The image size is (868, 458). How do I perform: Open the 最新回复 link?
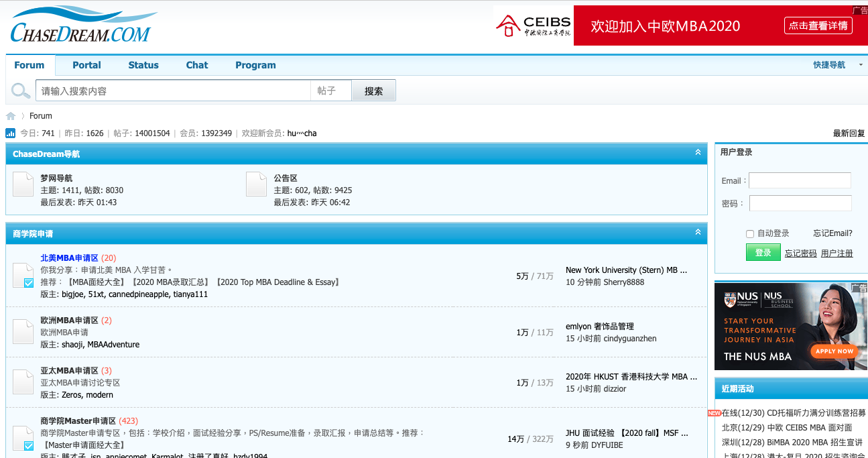pos(849,133)
